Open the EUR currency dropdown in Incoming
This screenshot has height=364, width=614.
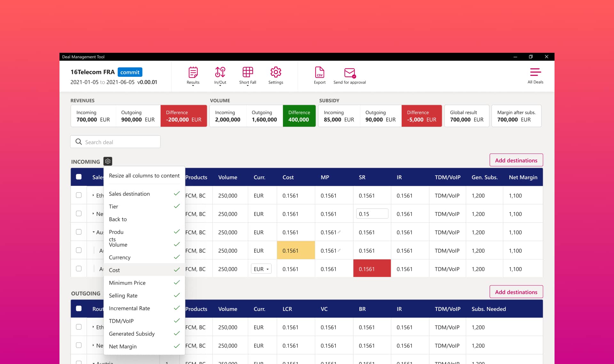coord(261,269)
